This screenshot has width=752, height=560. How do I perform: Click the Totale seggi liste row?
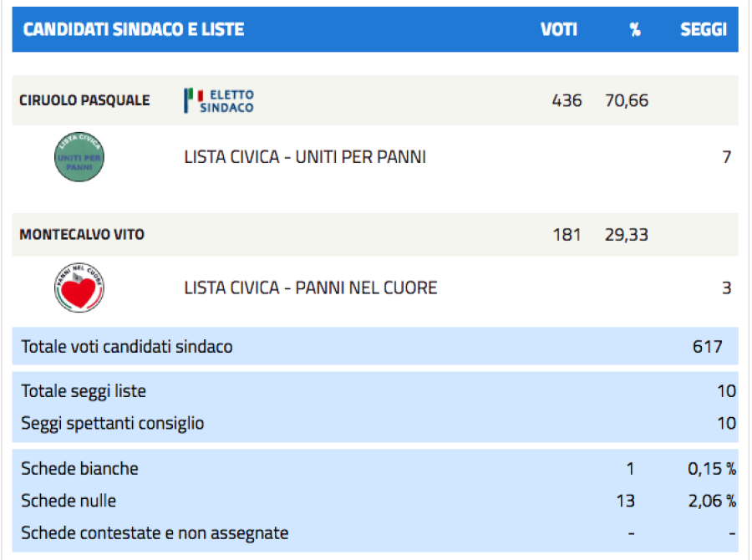tap(375, 391)
